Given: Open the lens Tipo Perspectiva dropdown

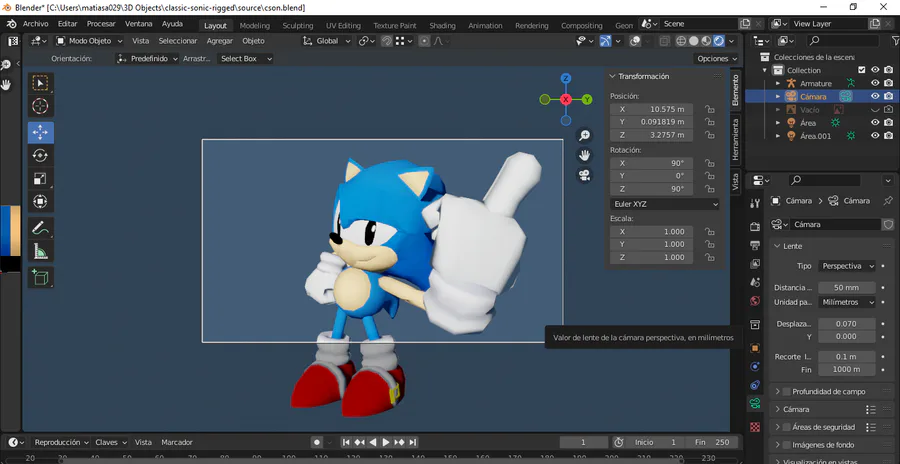Looking at the screenshot, I should (847, 266).
